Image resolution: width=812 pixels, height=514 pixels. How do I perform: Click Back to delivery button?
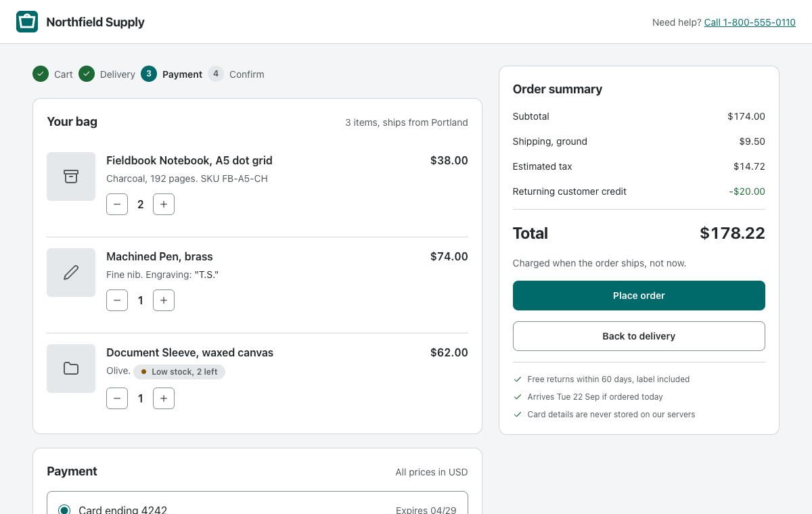(639, 336)
